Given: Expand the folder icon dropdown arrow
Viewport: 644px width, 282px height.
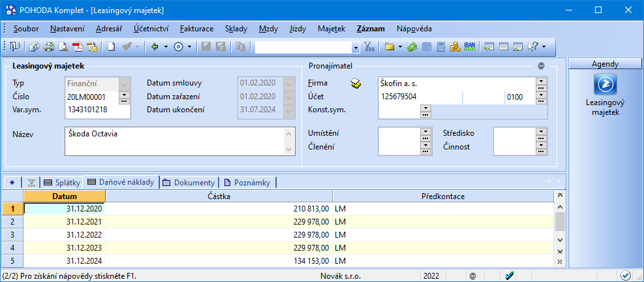Looking at the screenshot, I should pyautogui.click(x=400, y=47).
